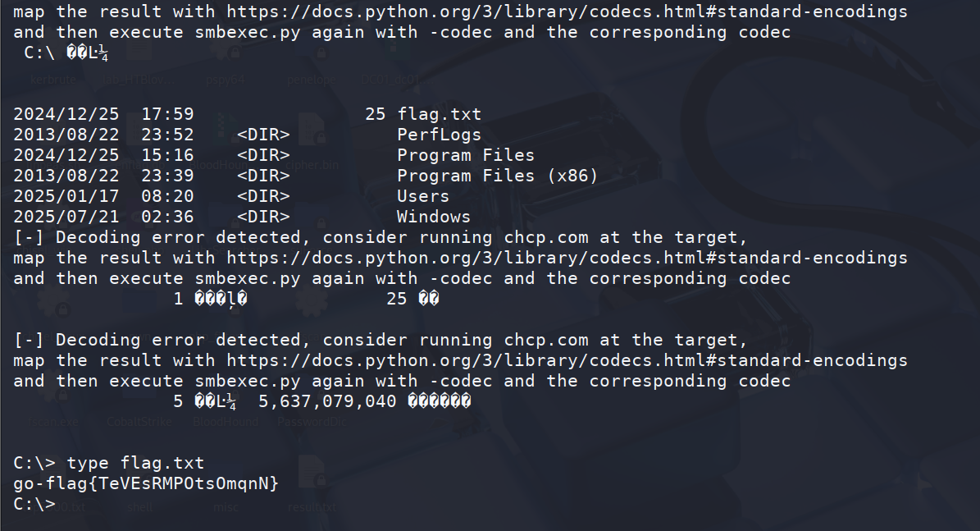Screen dimensions: 980x531
Task: Click the go-flag{TeVEsRMPOtsOmqnN} output line
Action: (x=146, y=483)
